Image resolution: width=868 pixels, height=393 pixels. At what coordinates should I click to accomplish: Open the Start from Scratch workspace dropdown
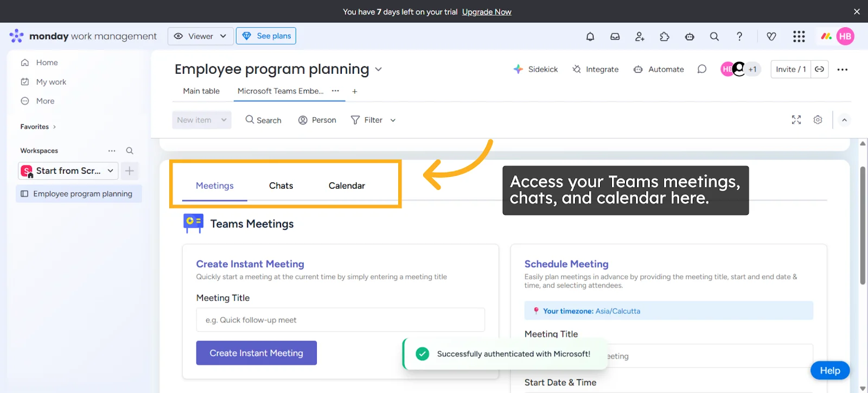click(x=110, y=170)
